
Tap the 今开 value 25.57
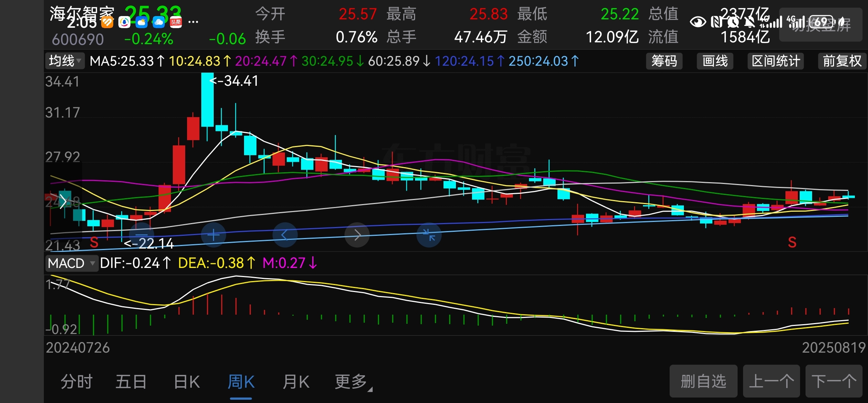(x=358, y=14)
